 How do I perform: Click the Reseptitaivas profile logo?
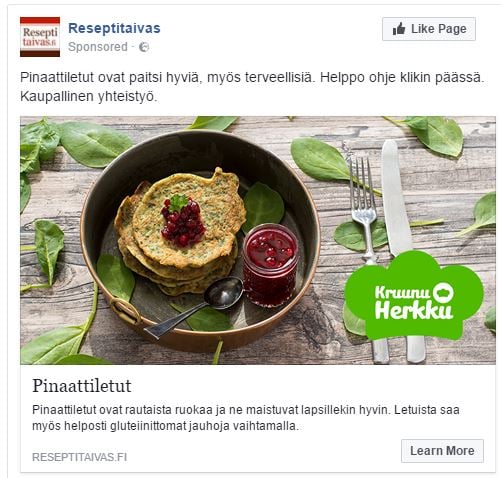coord(40,37)
